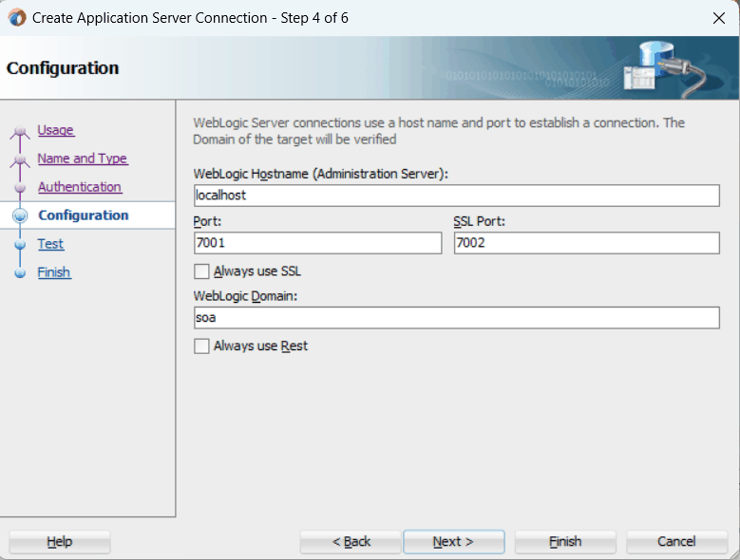Click the Finish button at the bottom
The image size is (740, 560).
565,542
